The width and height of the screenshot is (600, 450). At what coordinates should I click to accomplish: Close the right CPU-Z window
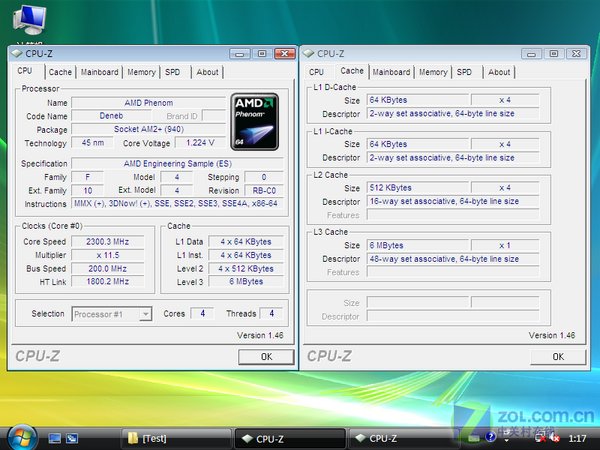click(576, 54)
